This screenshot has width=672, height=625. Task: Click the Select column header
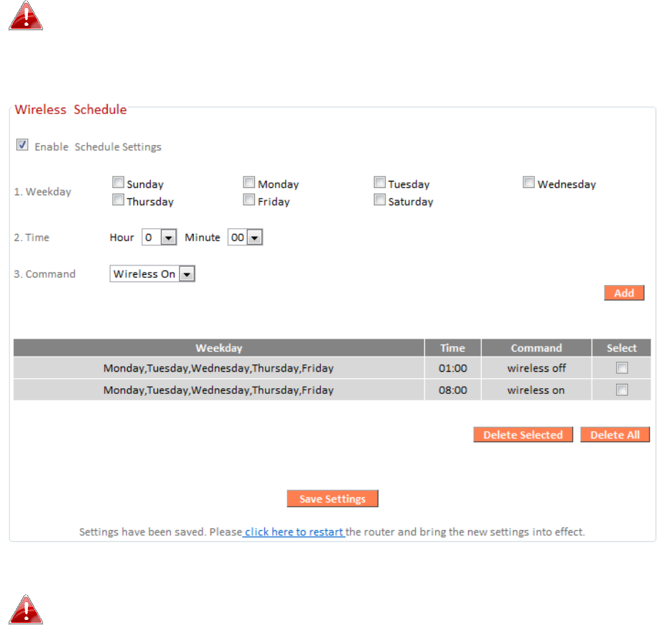(622, 348)
